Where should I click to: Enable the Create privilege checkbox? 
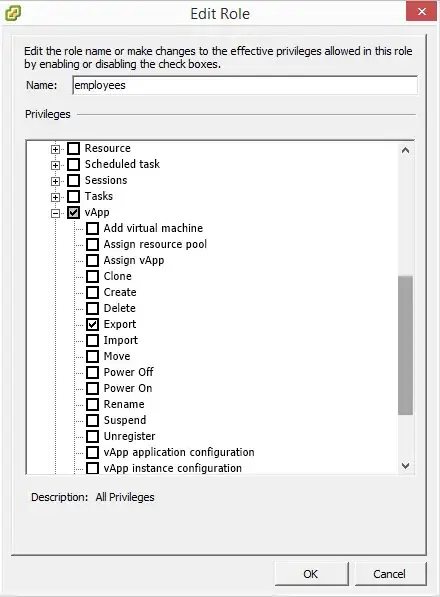pyautogui.click(x=92, y=292)
